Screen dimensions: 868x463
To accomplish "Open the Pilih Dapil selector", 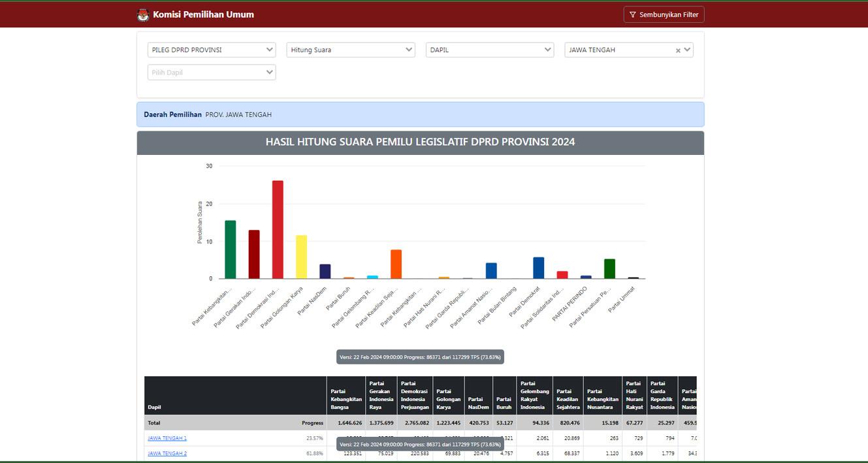I will pos(212,72).
